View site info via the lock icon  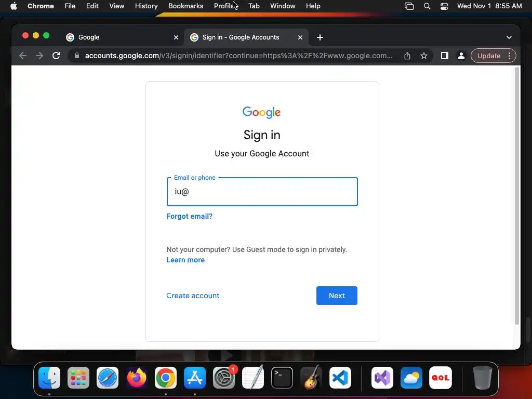(77, 56)
